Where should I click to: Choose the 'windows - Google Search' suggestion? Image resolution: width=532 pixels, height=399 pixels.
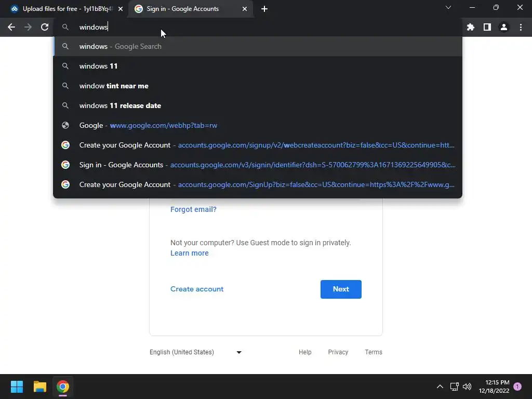coord(258,46)
